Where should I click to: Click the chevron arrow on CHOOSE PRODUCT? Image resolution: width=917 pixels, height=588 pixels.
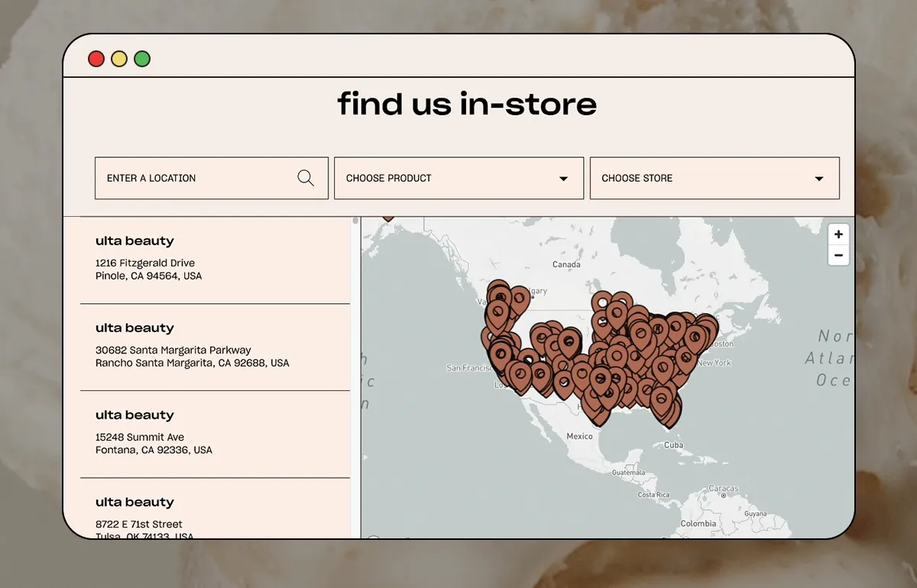(563, 177)
